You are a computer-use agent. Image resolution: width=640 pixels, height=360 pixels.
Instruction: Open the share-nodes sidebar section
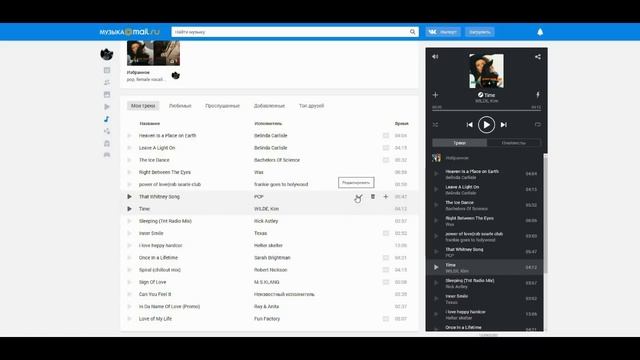(107, 131)
